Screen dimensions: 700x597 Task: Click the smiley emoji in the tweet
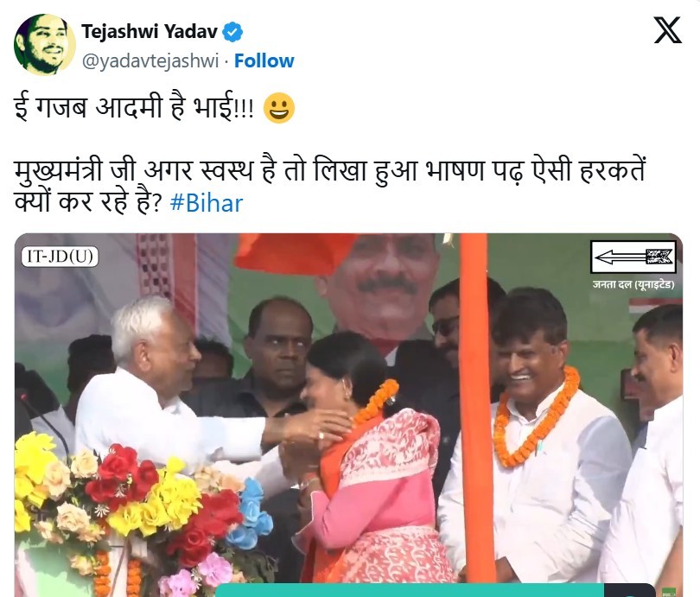point(279,108)
